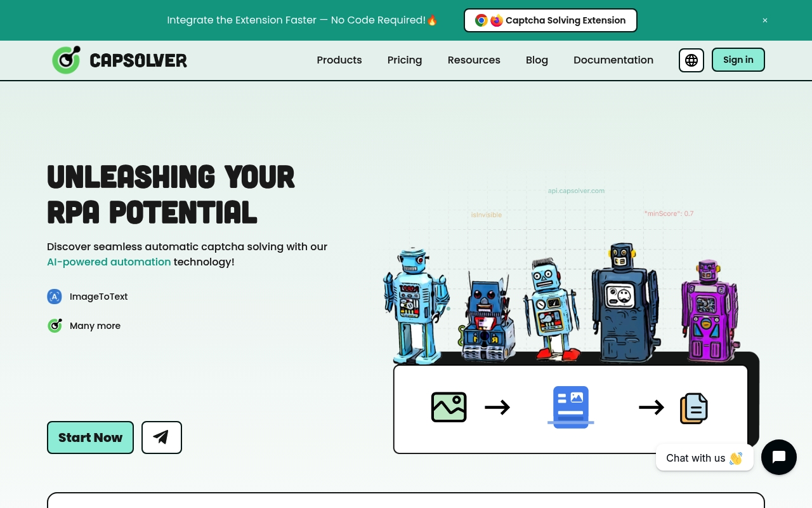Image resolution: width=812 pixels, height=508 pixels.
Task: Click the UNLEASHING YOUR RPA POTENTIAL heading
Action: coord(171,194)
